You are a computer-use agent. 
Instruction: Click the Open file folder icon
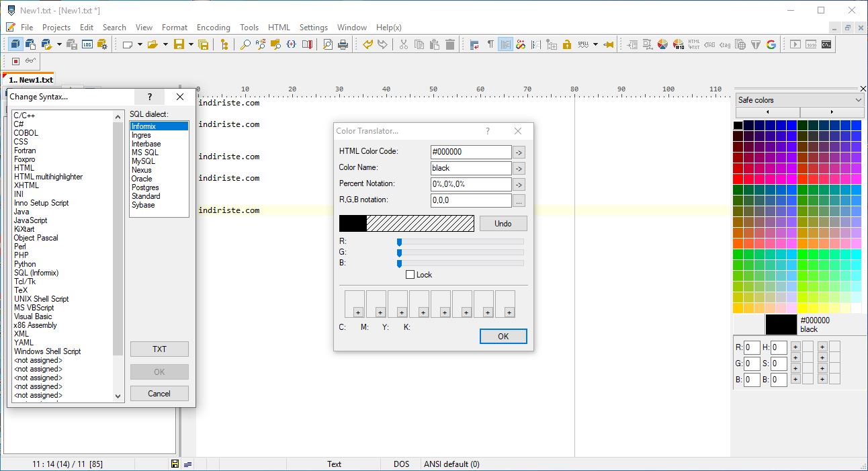coord(153,44)
